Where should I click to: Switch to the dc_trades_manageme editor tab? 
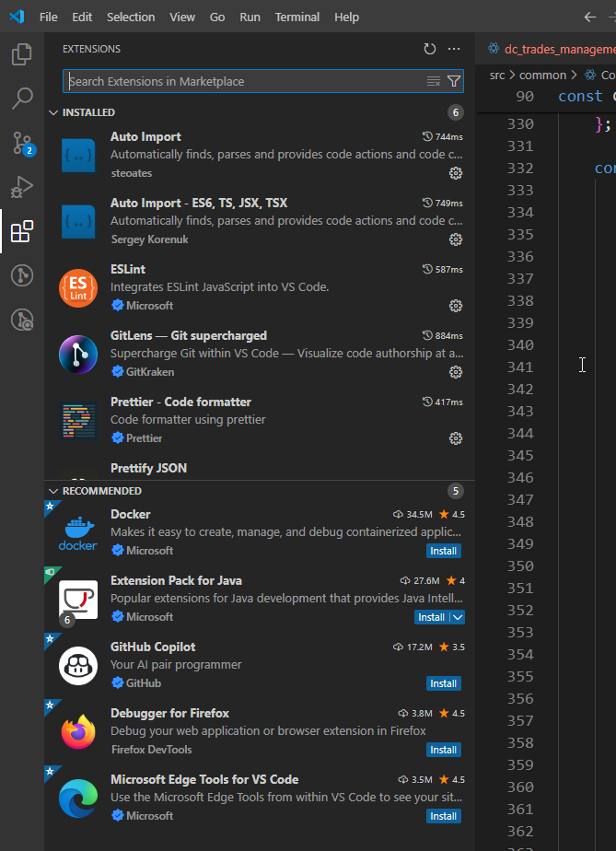coord(546,49)
